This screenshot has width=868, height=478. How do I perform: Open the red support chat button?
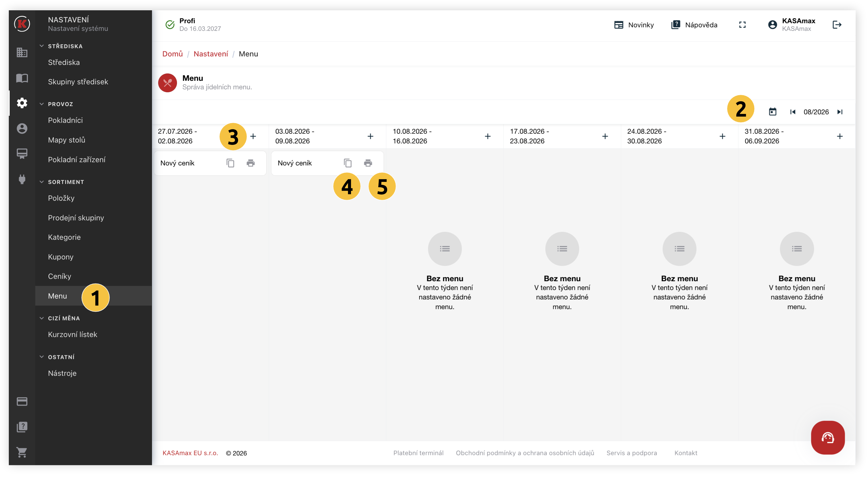coord(828,437)
